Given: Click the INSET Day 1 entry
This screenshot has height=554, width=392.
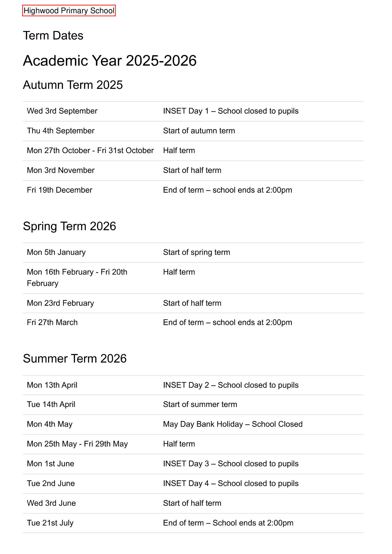Looking at the screenshot, I should click(231, 111).
